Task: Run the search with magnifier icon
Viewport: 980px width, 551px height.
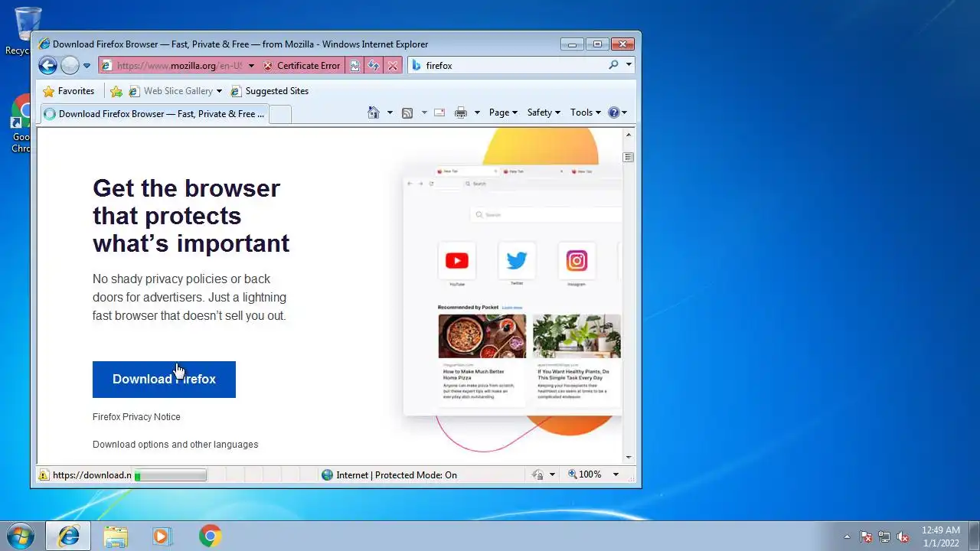Action: point(613,65)
